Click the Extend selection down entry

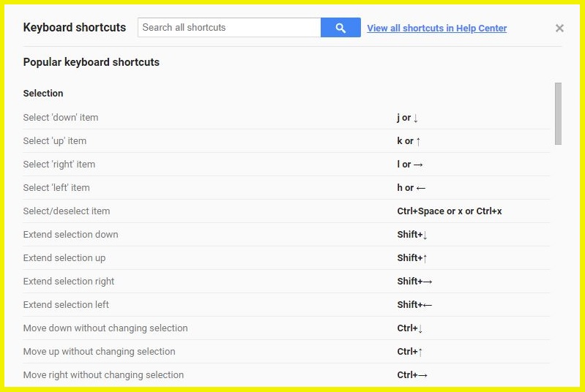point(286,235)
